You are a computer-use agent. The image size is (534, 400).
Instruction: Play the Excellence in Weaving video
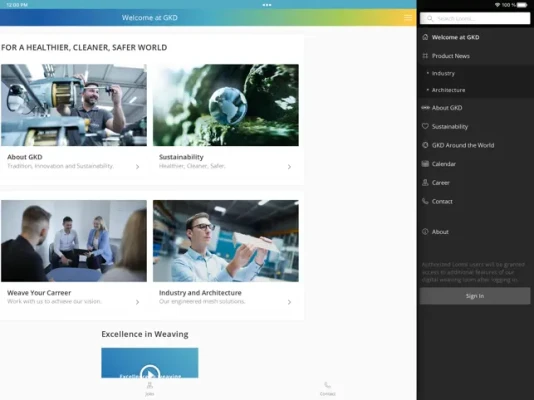click(x=150, y=373)
